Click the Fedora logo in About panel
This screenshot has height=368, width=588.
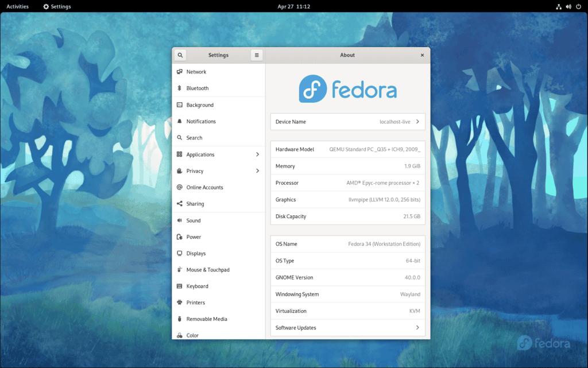tap(347, 89)
